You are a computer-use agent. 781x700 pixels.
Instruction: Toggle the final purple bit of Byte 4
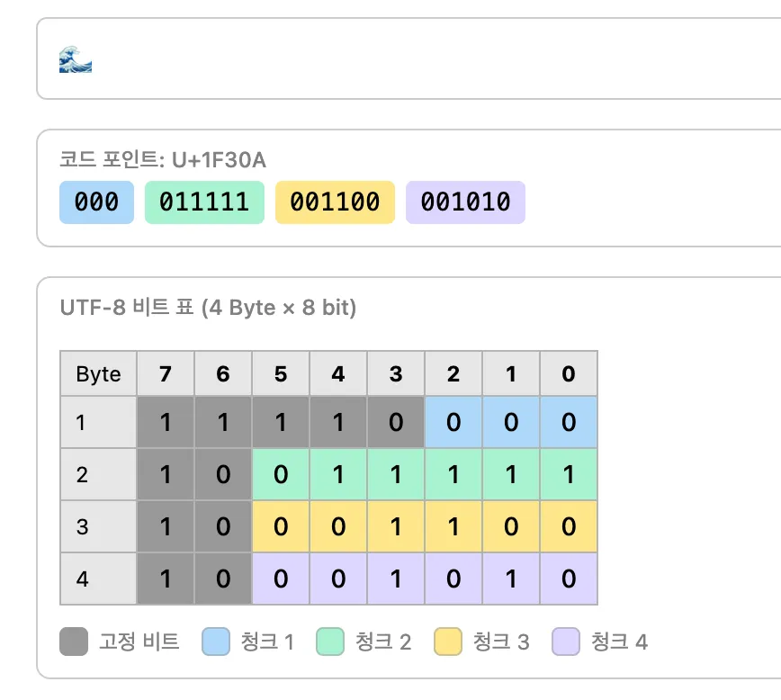click(568, 579)
